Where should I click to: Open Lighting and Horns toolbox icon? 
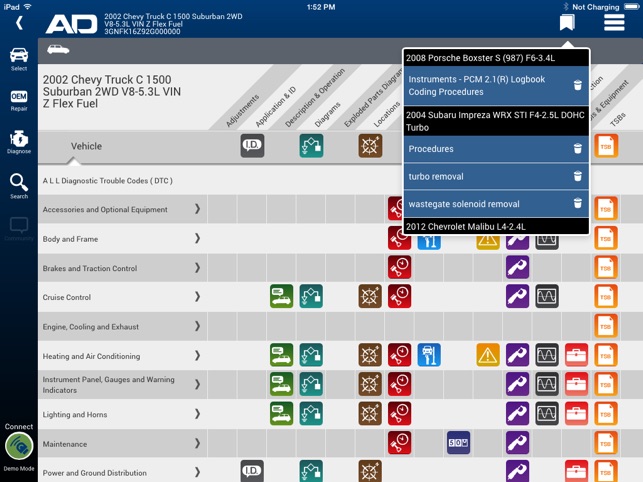coord(577,413)
